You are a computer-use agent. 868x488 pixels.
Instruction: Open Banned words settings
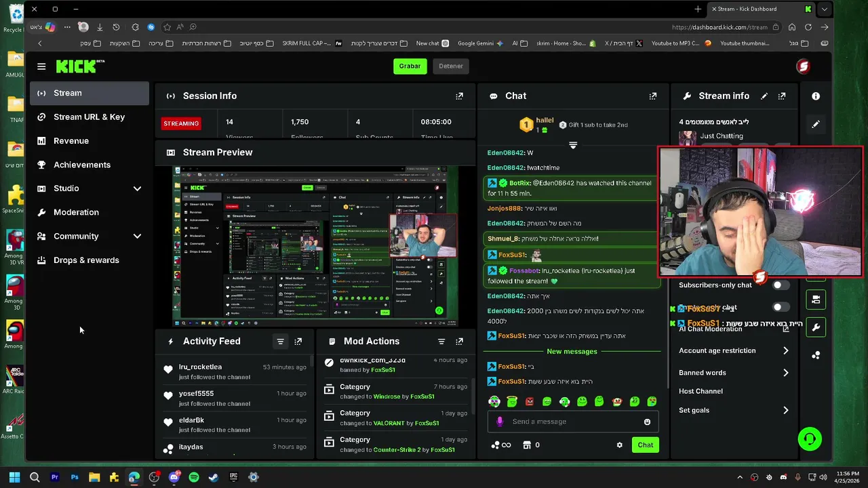coord(734,373)
